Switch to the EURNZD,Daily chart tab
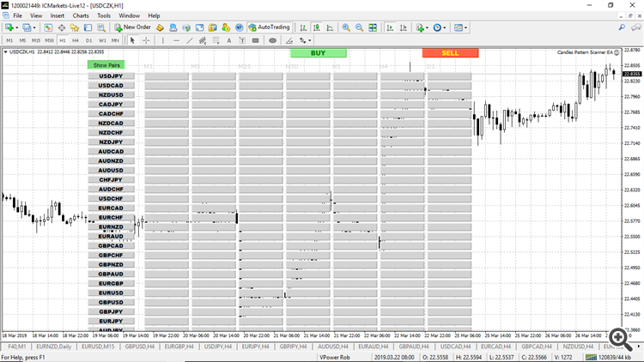This screenshot has height=362, width=644. [54, 347]
